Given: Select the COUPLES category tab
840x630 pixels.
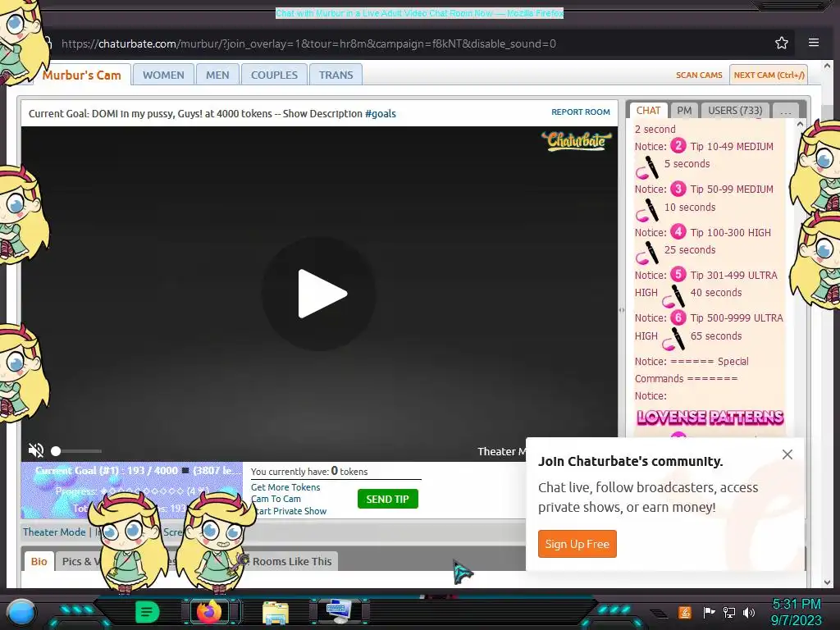Looking at the screenshot, I should (x=274, y=75).
